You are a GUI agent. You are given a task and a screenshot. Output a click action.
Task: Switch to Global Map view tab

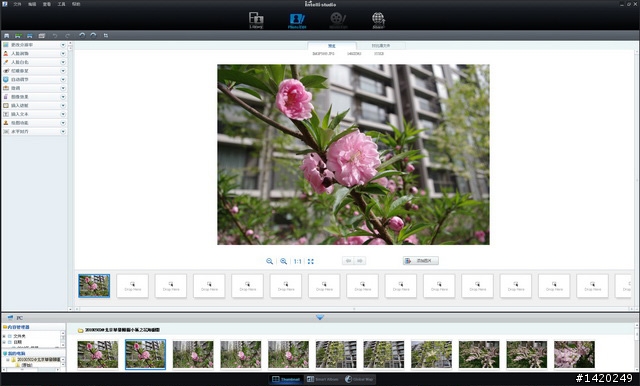point(359,379)
